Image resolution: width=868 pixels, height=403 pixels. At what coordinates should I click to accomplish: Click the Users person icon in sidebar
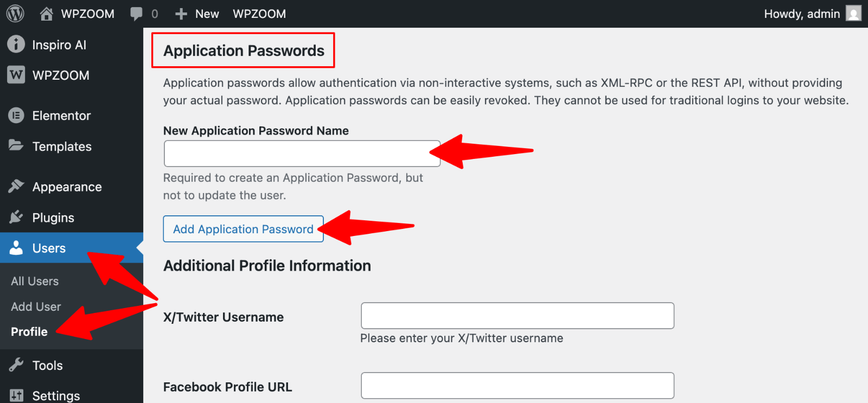tap(15, 248)
